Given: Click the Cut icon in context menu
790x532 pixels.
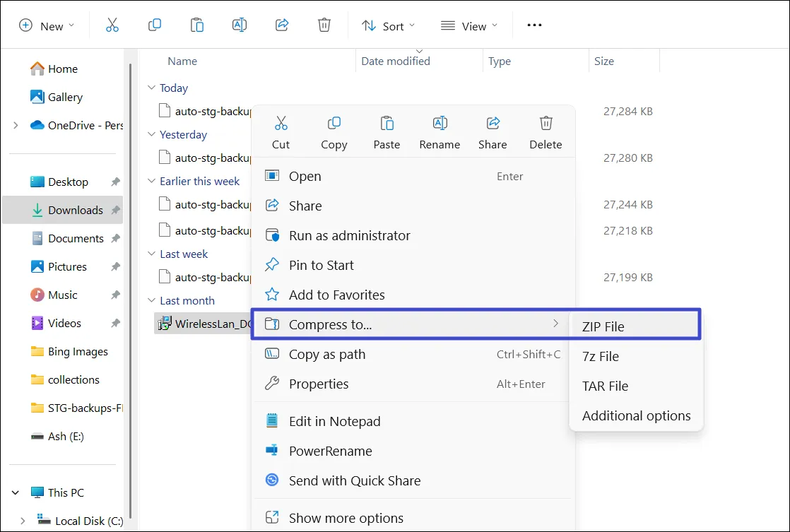Looking at the screenshot, I should (281, 123).
